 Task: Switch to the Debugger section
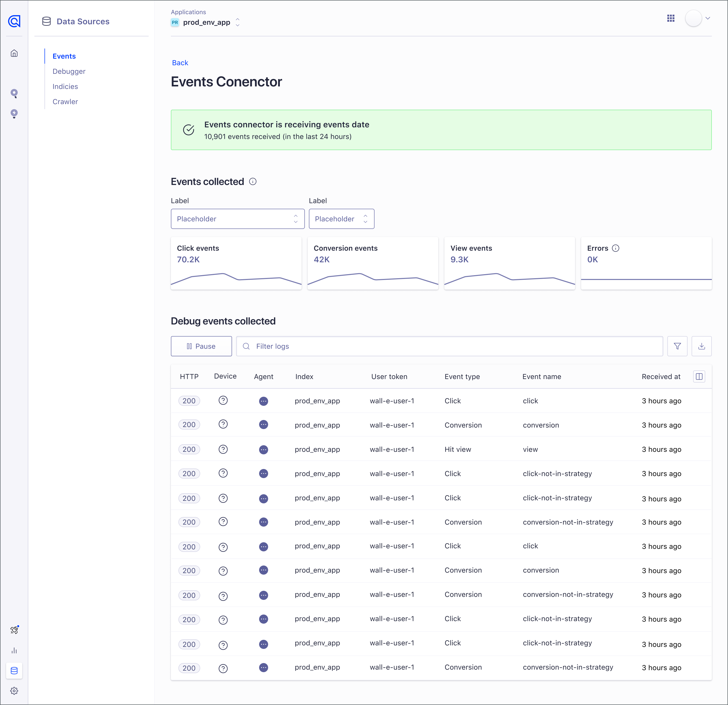[69, 71]
